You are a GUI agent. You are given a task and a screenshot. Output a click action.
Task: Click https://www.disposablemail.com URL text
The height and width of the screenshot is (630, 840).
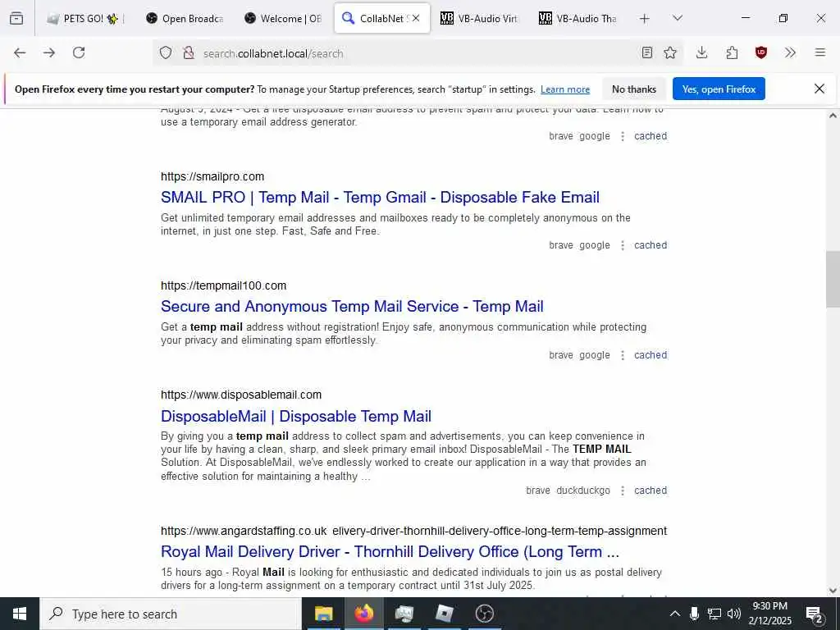(x=241, y=395)
